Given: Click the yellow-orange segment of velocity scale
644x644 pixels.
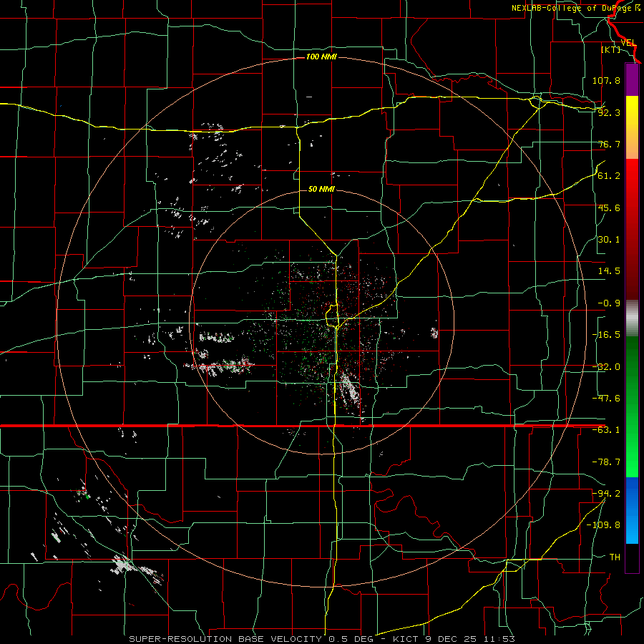Looking at the screenshot, I should coord(632,127).
